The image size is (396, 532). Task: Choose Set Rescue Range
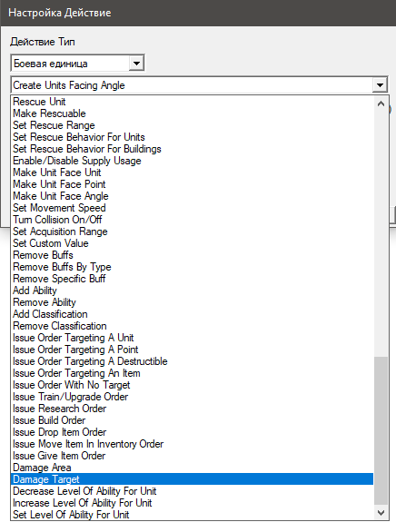pyautogui.click(x=192, y=125)
